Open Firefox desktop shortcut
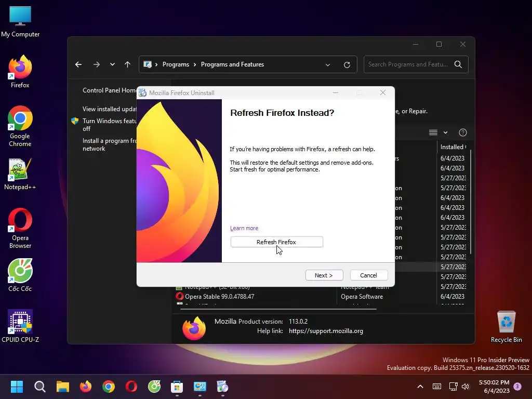The height and width of the screenshot is (399, 532). pos(20,72)
